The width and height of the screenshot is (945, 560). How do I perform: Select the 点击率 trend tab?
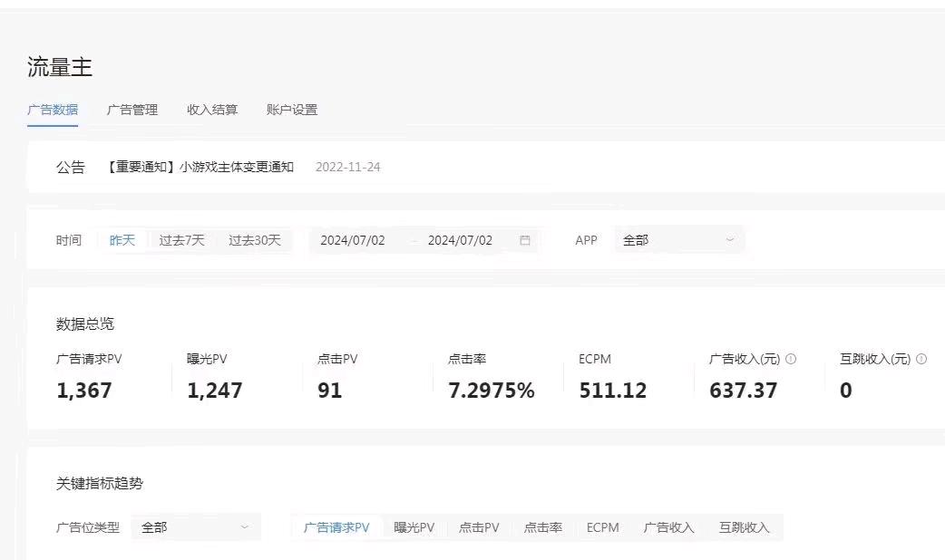543,527
